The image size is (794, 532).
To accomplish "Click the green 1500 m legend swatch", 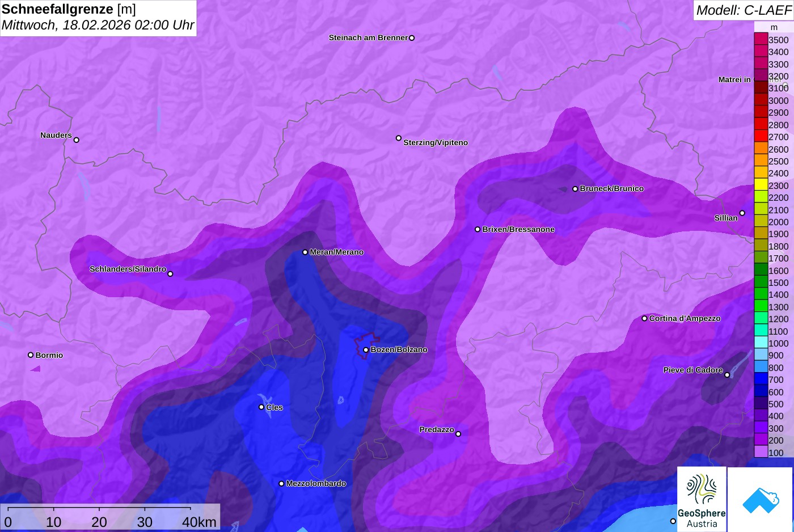I will [x=761, y=282].
